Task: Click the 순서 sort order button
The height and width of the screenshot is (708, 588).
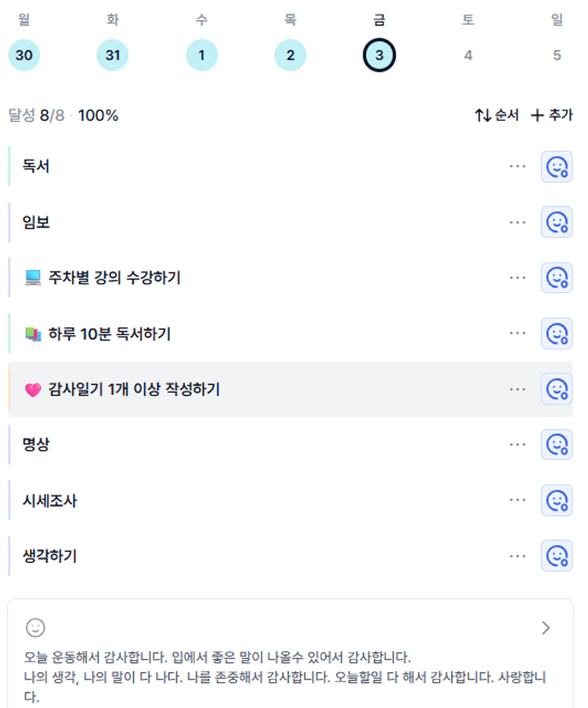Action: click(497, 115)
